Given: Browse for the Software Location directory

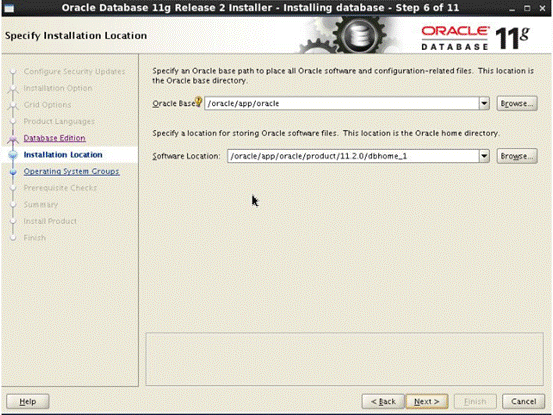Looking at the screenshot, I should point(517,156).
